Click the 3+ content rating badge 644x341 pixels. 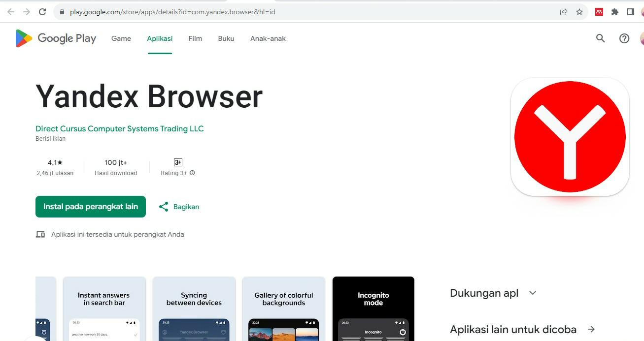coord(178,162)
